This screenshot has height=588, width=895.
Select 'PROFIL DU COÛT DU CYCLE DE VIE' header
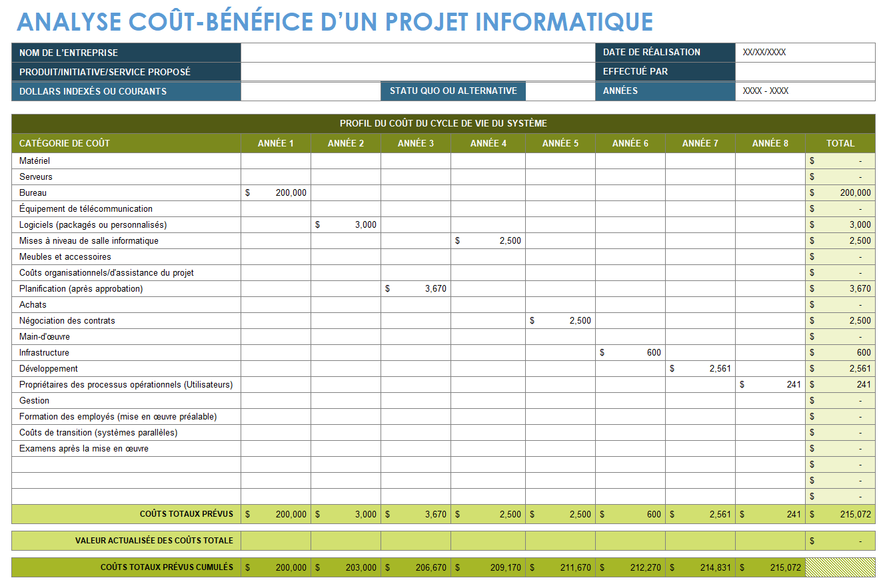(443, 124)
